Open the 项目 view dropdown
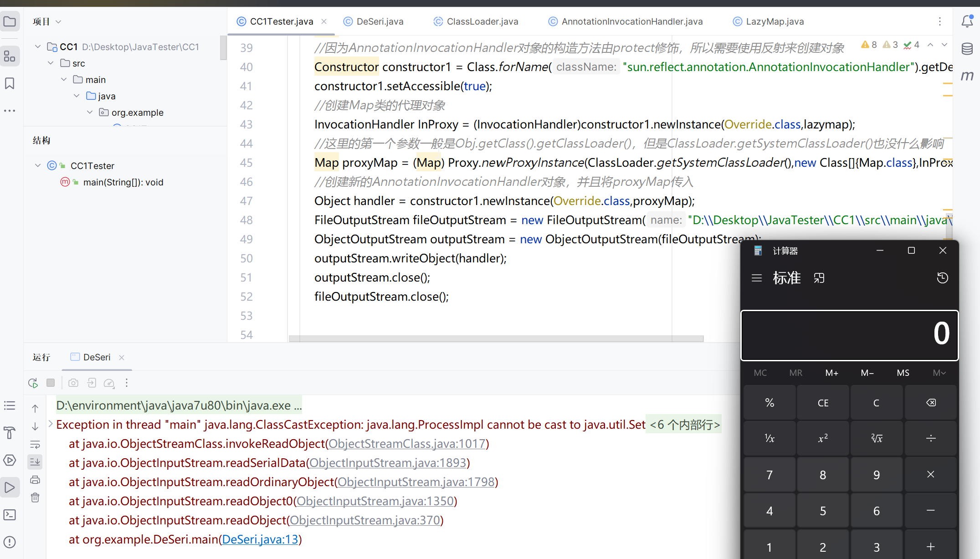 [58, 22]
